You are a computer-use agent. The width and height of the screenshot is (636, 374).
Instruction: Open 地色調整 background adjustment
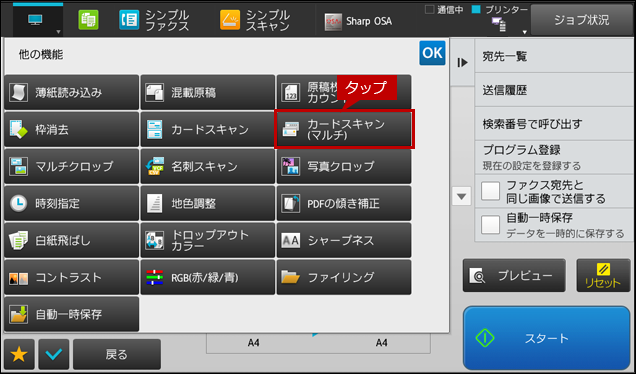pos(208,204)
